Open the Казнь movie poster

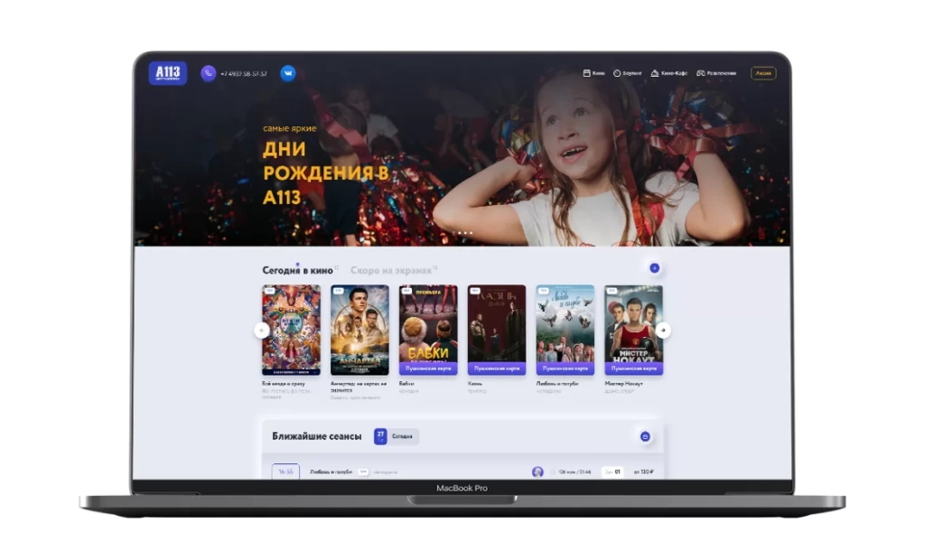point(497,323)
